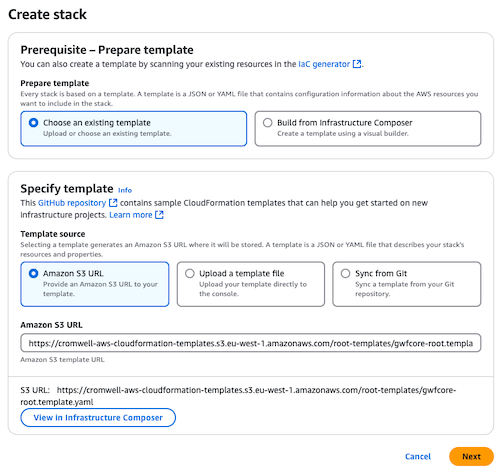The image size is (500, 475).
Task: Select Sync from Git radio option
Action: 345,274
